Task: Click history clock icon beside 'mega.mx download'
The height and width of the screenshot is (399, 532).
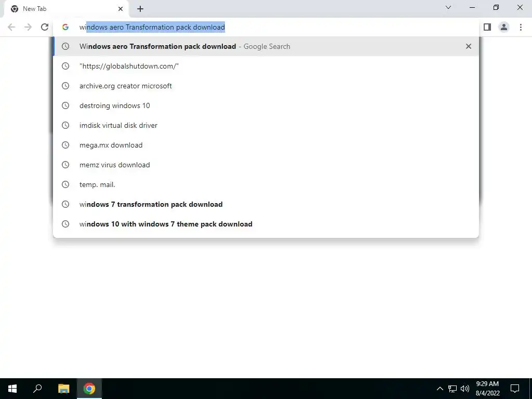Action: coord(65,145)
